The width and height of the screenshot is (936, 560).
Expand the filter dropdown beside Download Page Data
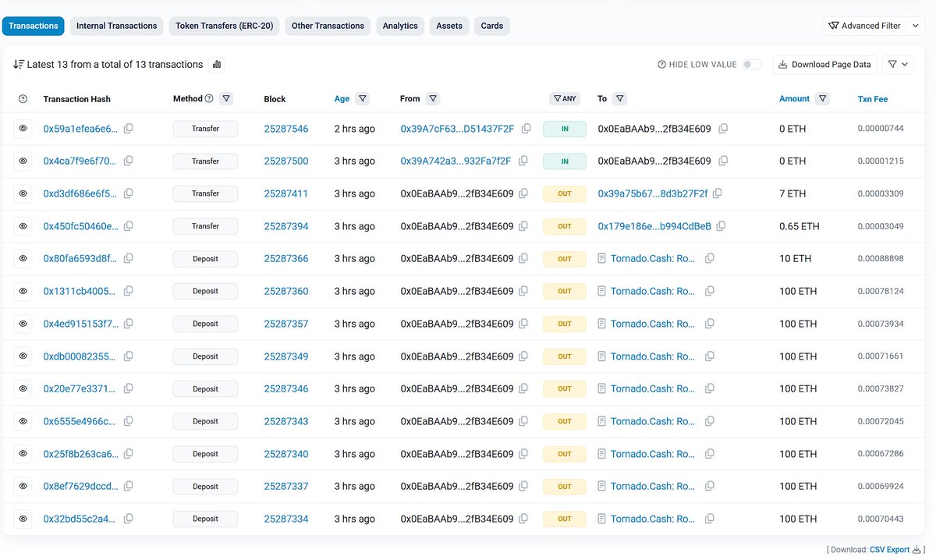(x=898, y=65)
